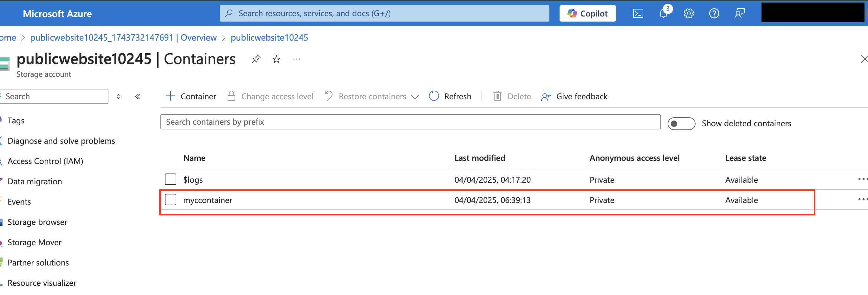Screen dimensions: 868x295
Task: Go to Home breadcrumb
Action: (x=8, y=37)
